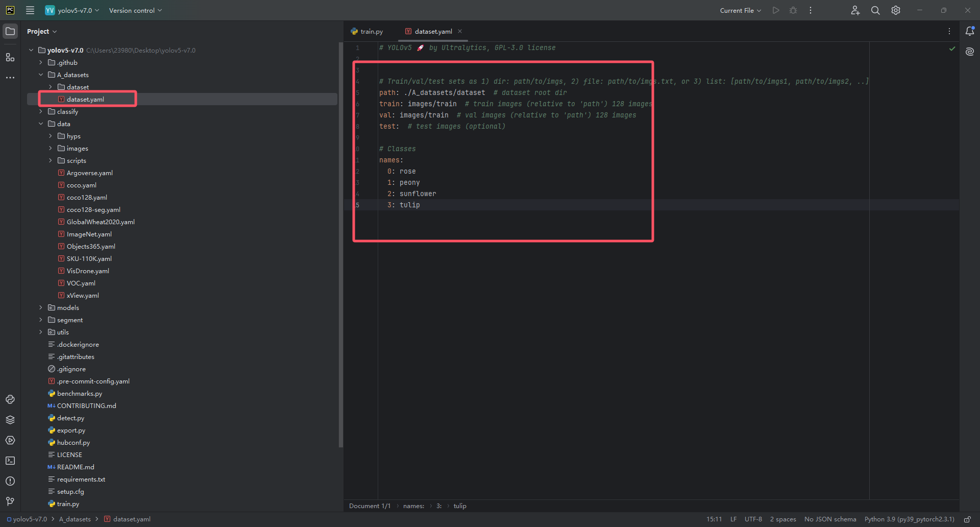
Task: Expand the utils folder
Action: pyautogui.click(x=41, y=332)
